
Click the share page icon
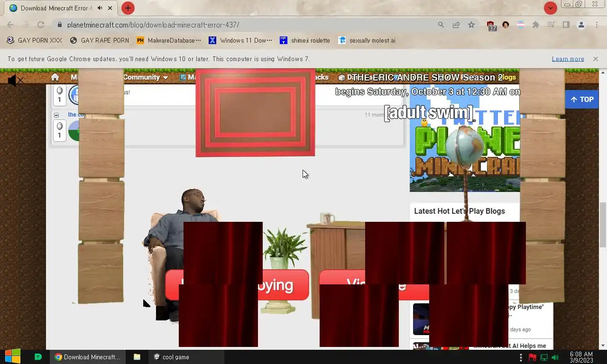(456, 25)
